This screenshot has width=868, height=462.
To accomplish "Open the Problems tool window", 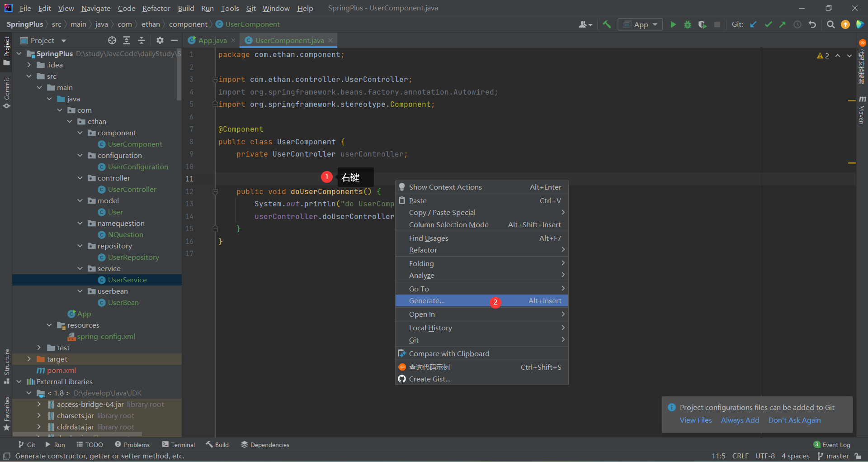I will click(132, 445).
